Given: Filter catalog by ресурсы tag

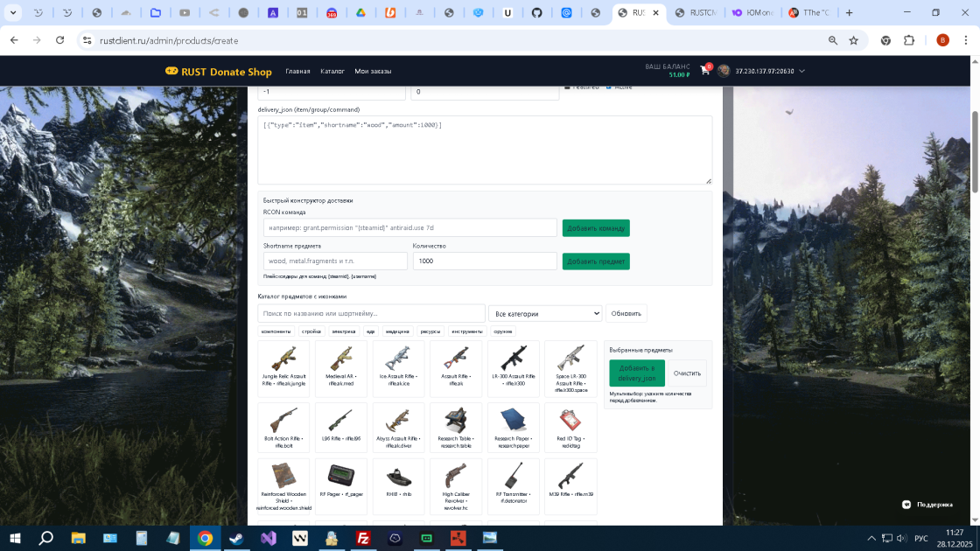Looking at the screenshot, I should (x=430, y=331).
